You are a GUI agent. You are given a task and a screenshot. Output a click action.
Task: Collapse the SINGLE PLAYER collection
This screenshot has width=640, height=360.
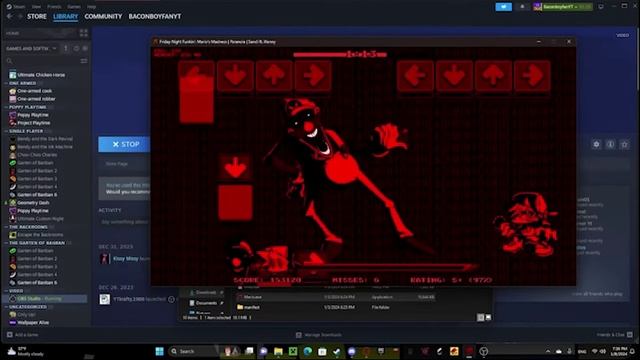(x=6, y=131)
